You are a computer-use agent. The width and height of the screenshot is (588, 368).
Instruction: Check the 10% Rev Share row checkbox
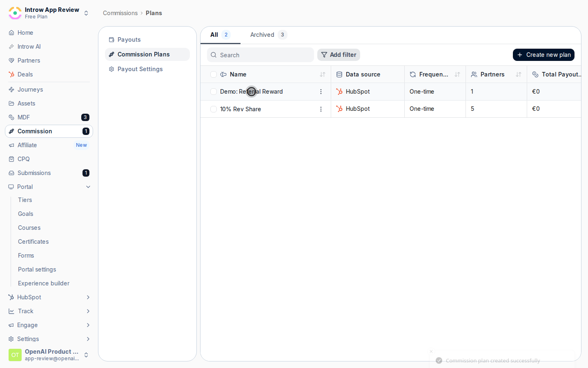coord(214,109)
